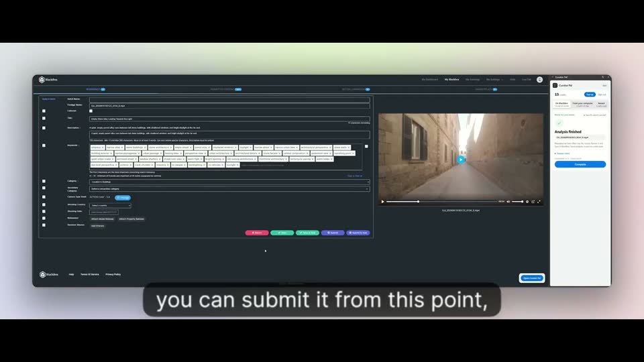Remove the 'narrow street' keyword tag
The height and width of the screenshot is (362, 644).
[x=272, y=147]
